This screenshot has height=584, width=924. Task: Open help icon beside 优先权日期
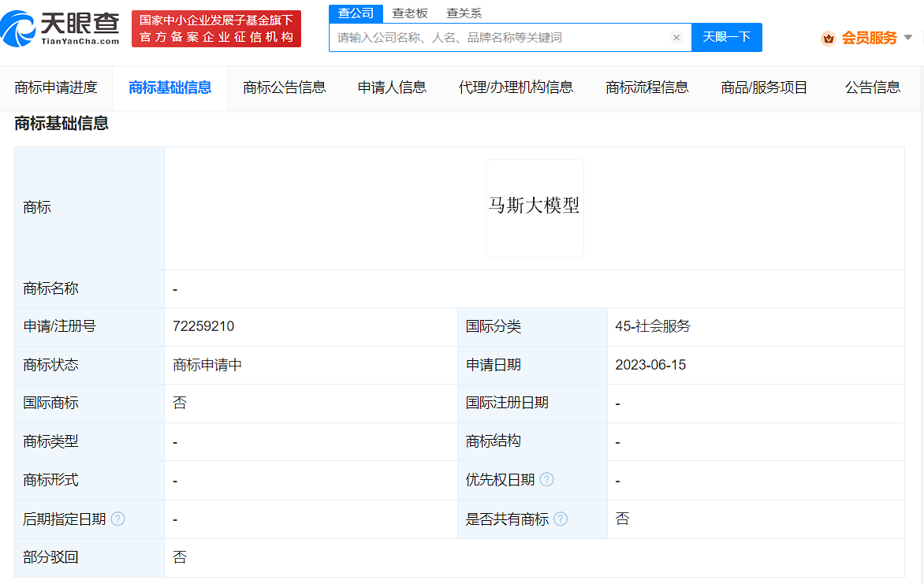tap(547, 480)
